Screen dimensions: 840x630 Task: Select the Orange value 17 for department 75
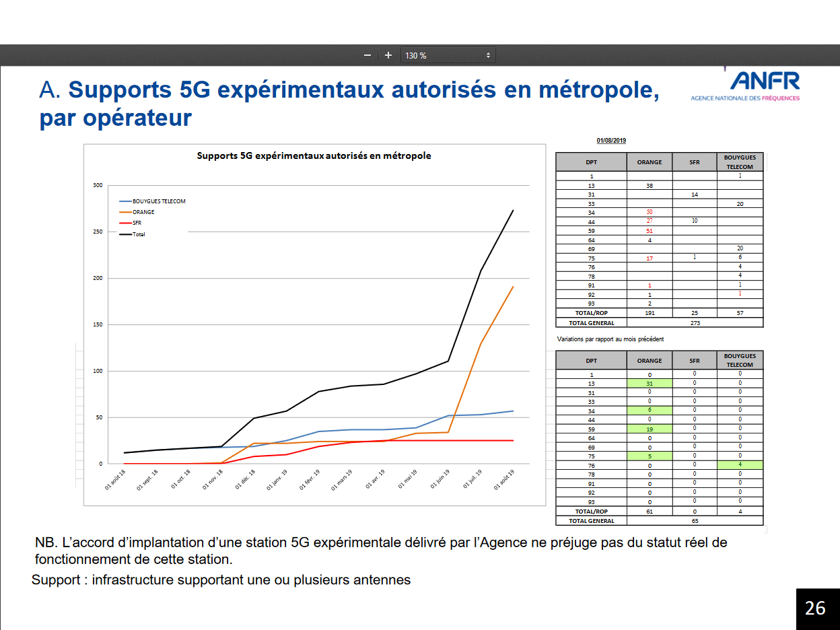650,258
